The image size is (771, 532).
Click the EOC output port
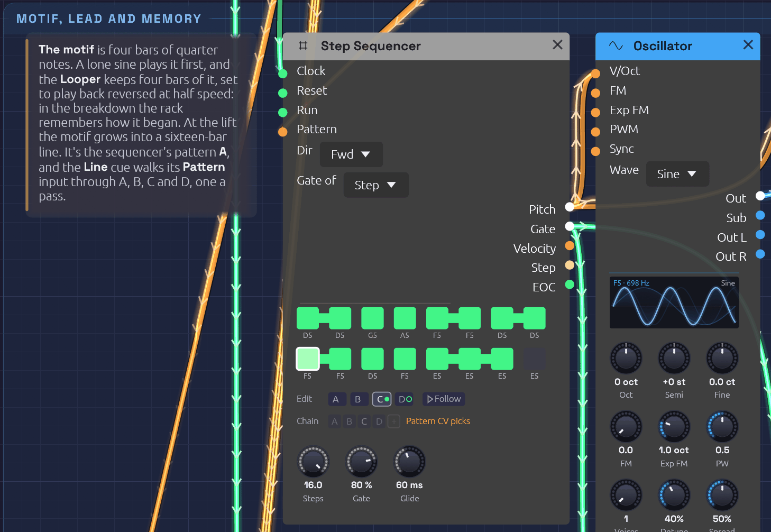click(x=570, y=285)
